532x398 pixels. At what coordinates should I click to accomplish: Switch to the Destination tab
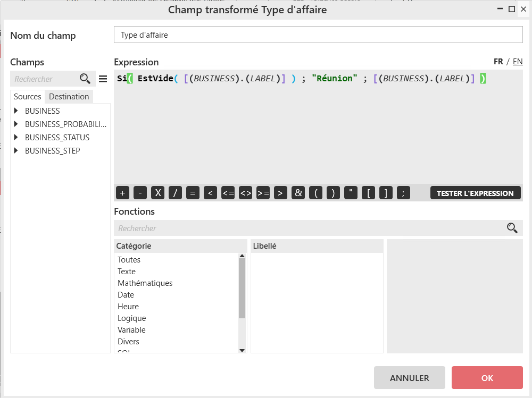click(69, 97)
